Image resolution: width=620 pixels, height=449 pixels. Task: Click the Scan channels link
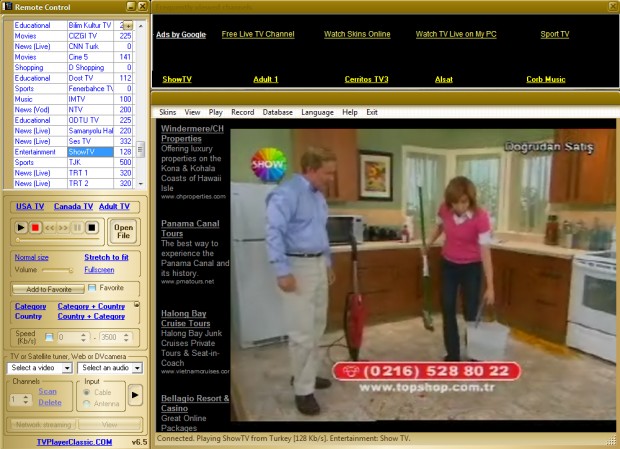[x=47, y=391]
